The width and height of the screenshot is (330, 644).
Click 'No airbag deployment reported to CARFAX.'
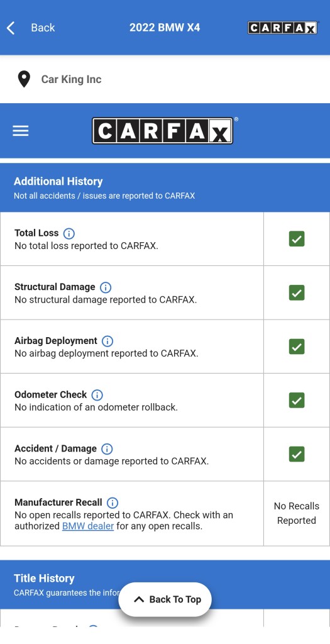(106, 353)
